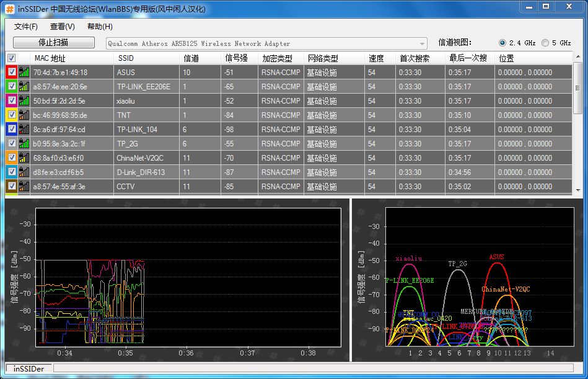Image resolution: width=588 pixels, height=379 pixels.
Task: Select the inSSIDer tab at the bottom
Action: click(x=29, y=368)
